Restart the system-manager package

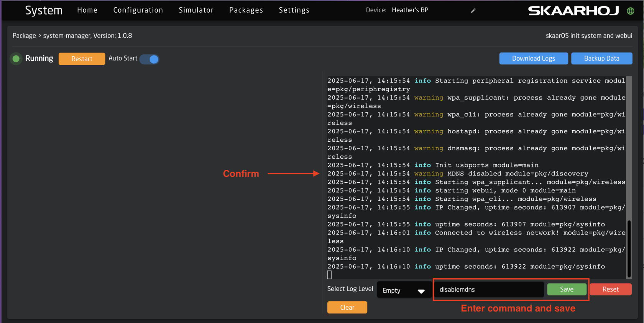click(82, 59)
